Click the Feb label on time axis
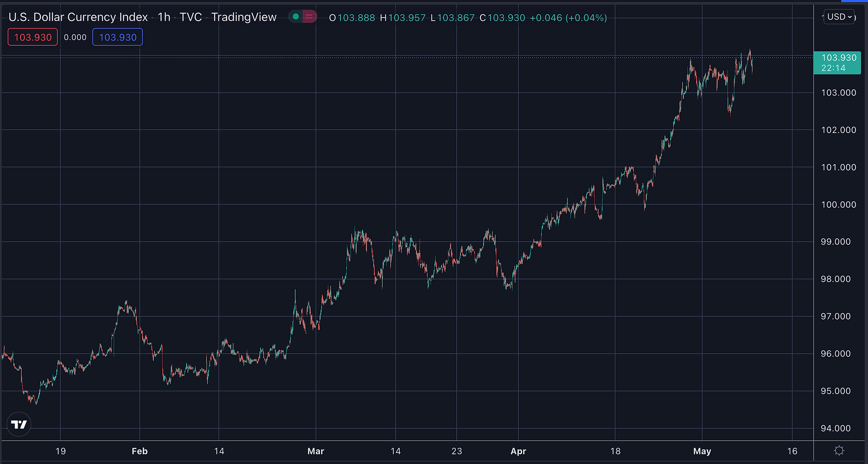 (x=139, y=451)
